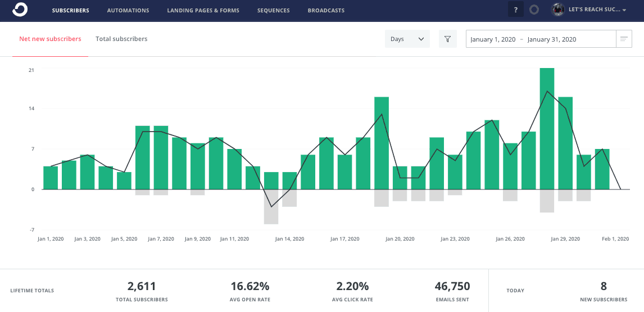The height and width of the screenshot is (312, 644).
Task: Open the funnel filter icon
Action: point(447,39)
